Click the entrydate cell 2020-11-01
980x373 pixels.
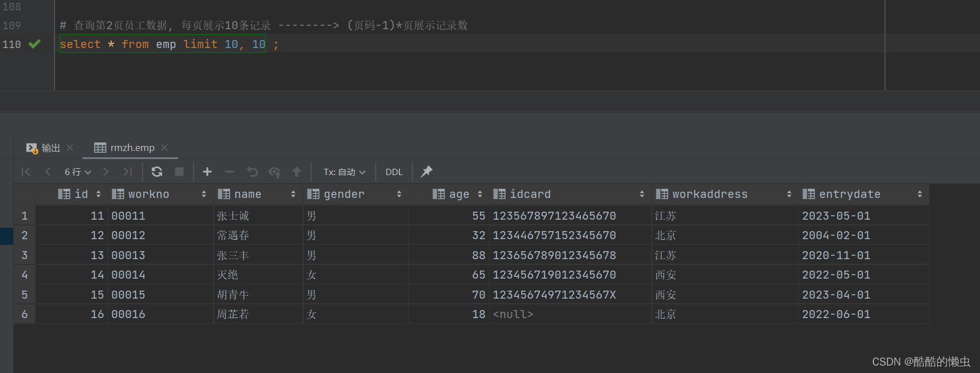pyautogui.click(x=864, y=255)
